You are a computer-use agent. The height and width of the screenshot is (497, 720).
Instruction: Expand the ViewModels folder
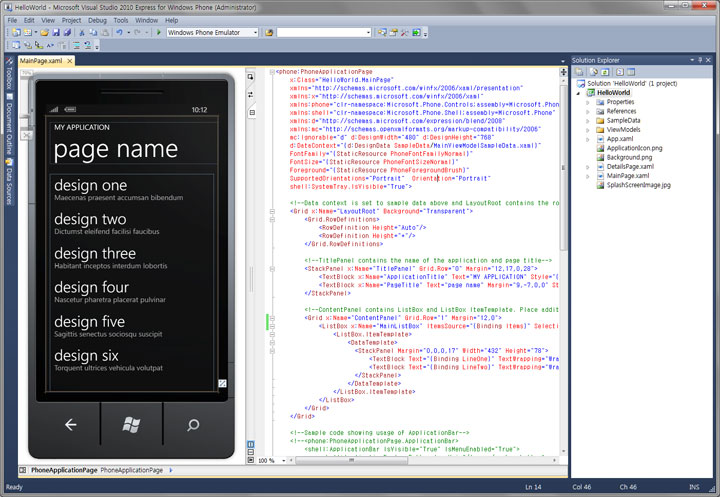(x=590, y=129)
